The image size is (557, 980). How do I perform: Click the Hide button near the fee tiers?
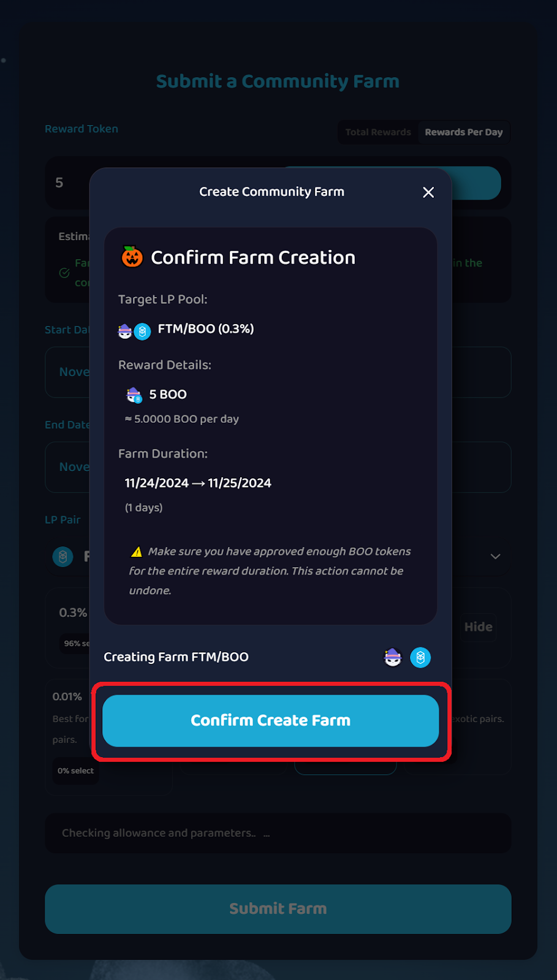[x=479, y=627]
